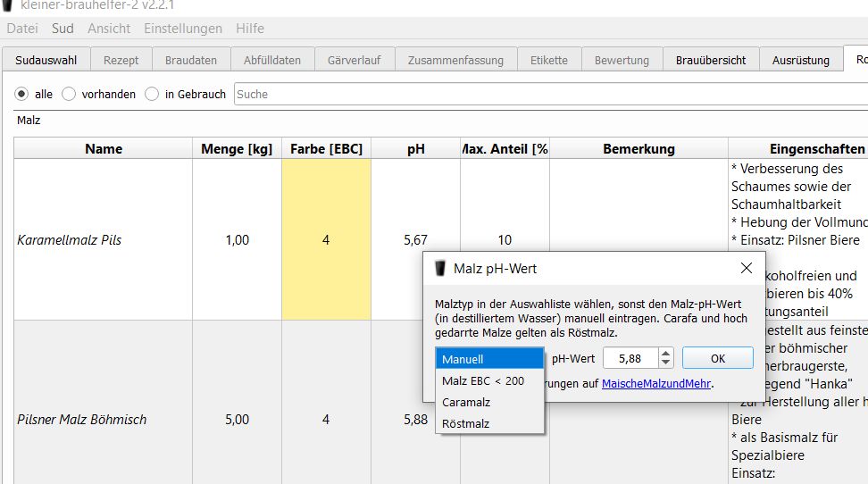Pick 'Caramalz' from the dropdown list

click(x=489, y=402)
